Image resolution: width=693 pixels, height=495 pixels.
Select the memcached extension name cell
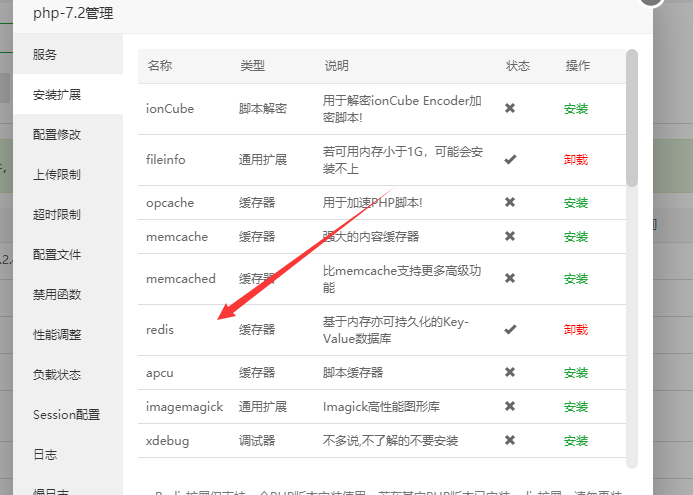tap(181, 279)
